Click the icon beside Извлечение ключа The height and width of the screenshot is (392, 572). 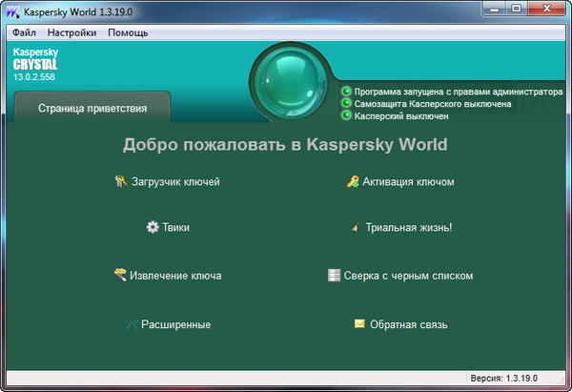(x=121, y=275)
